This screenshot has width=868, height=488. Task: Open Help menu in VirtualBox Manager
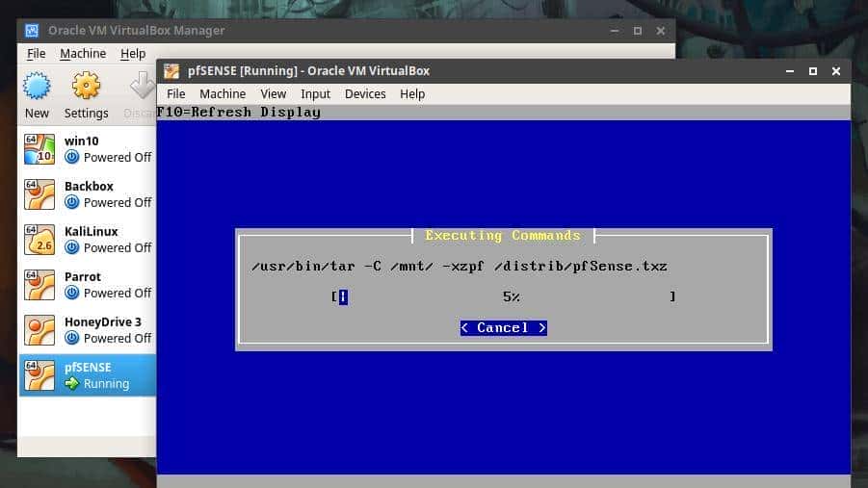coord(133,54)
